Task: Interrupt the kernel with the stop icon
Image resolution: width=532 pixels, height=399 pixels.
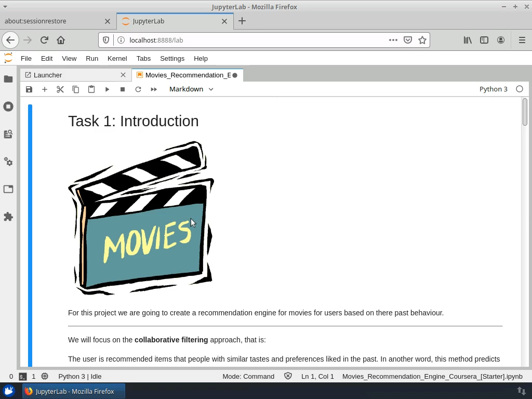Action: click(x=123, y=89)
